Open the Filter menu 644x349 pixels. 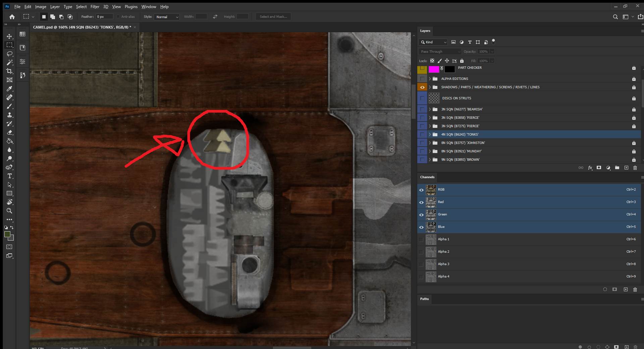(x=95, y=7)
